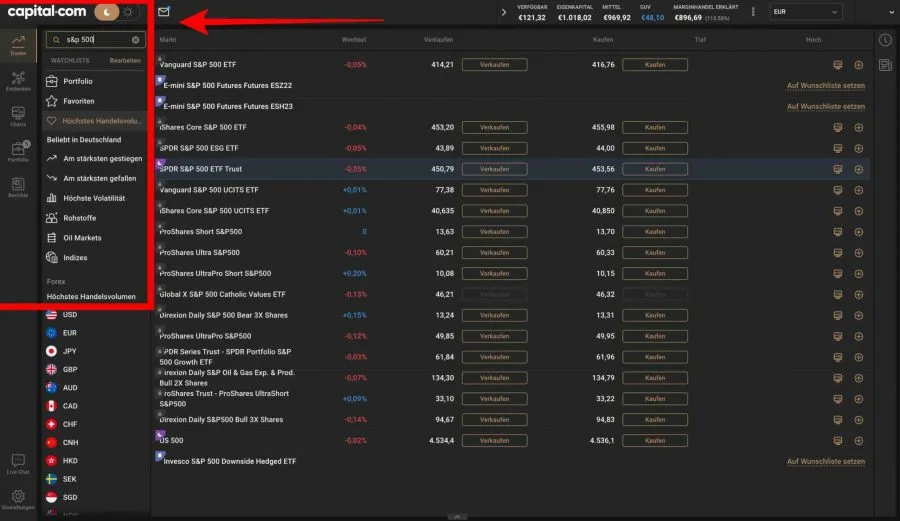This screenshot has height=521, width=900.
Task: Add iShares Core S&P 500 ETF plus icon
Action: (858, 127)
